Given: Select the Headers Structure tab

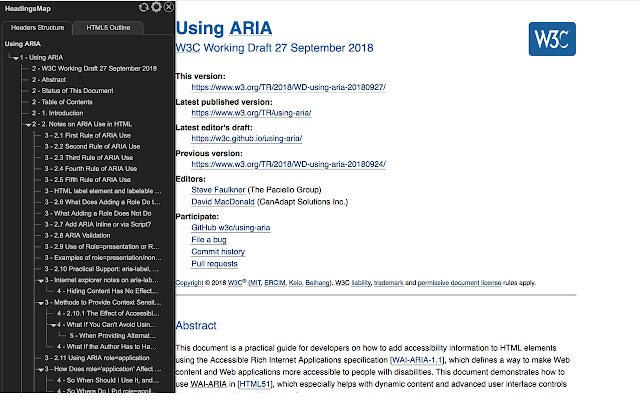Looking at the screenshot, I should 40,26.
